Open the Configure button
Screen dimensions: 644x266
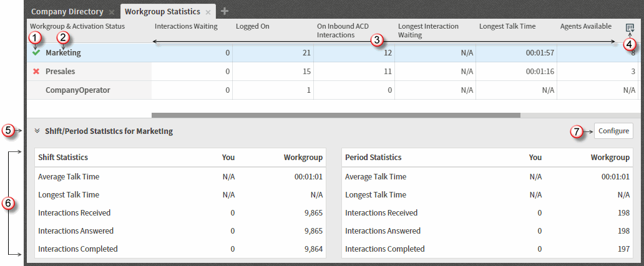click(613, 131)
